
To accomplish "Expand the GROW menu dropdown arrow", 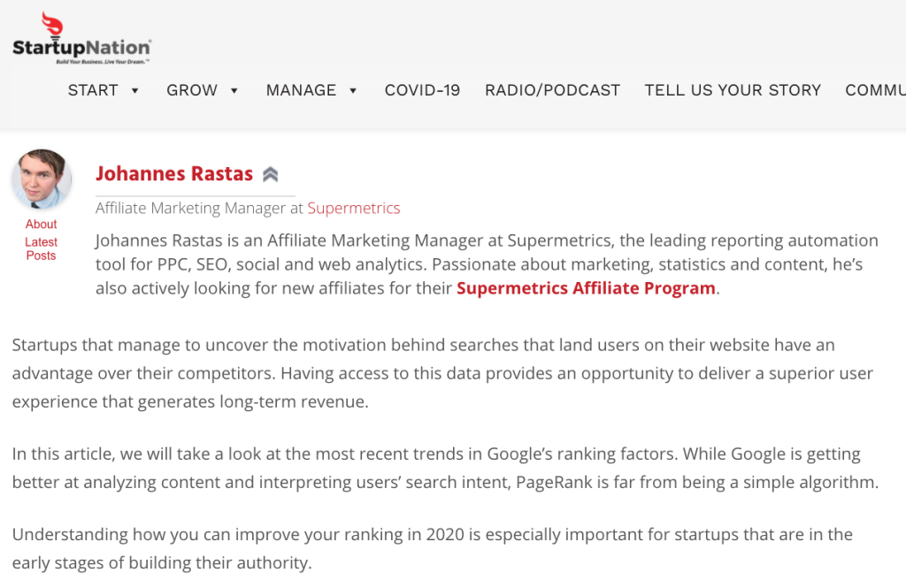I will pyautogui.click(x=234, y=91).
